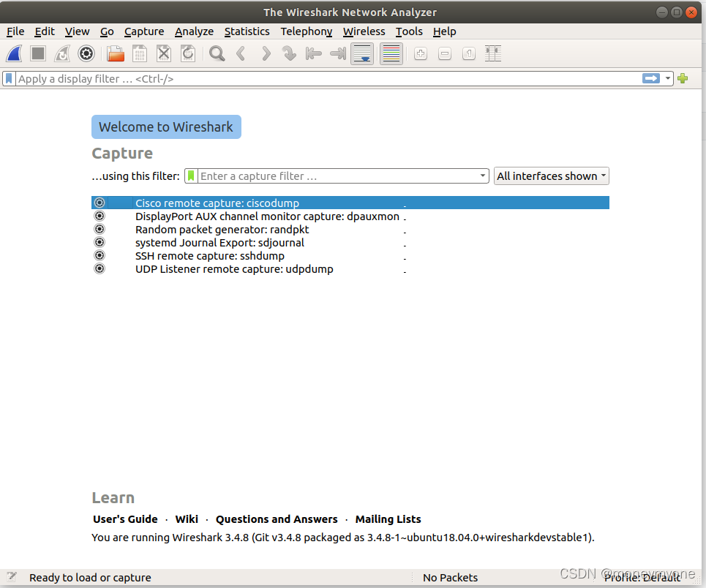The width and height of the screenshot is (706, 588).
Task: Zoom out main window text icon
Action: pos(445,53)
